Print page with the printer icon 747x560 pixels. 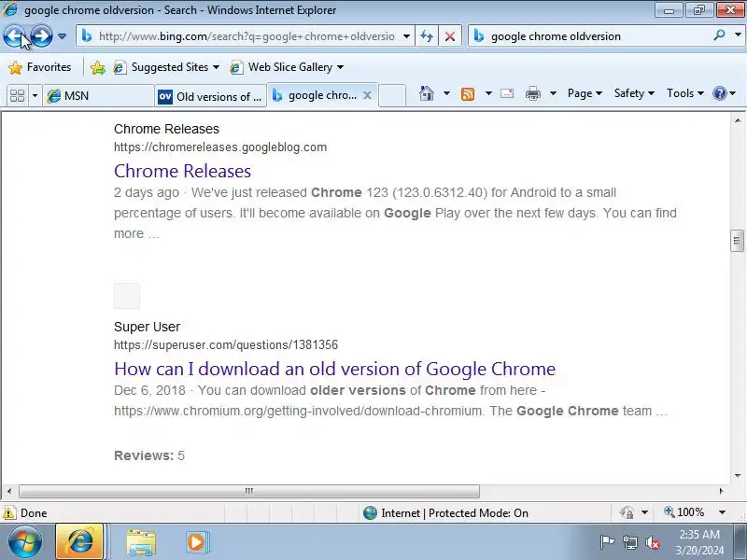click(532, 93)
